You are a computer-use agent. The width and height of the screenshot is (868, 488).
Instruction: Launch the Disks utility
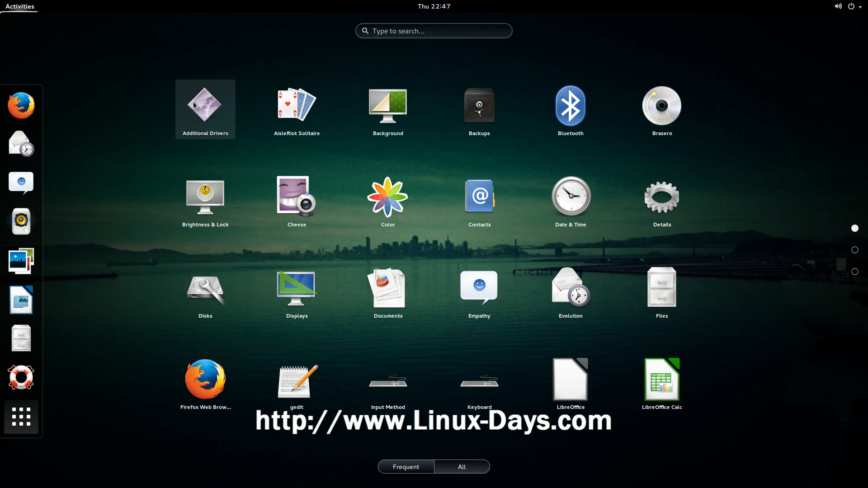click(205, 292)
